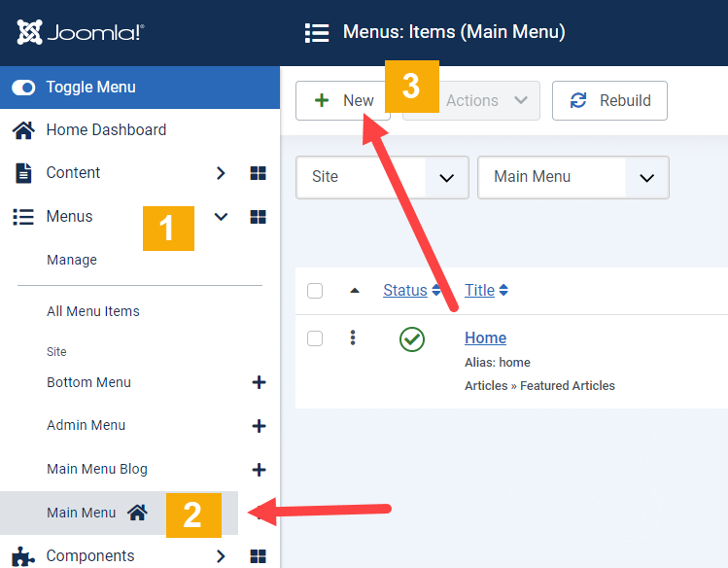Screen dimensions: 728x568
Task: Click the Menus Items list icon in header
Action: [x=317, y=33]
